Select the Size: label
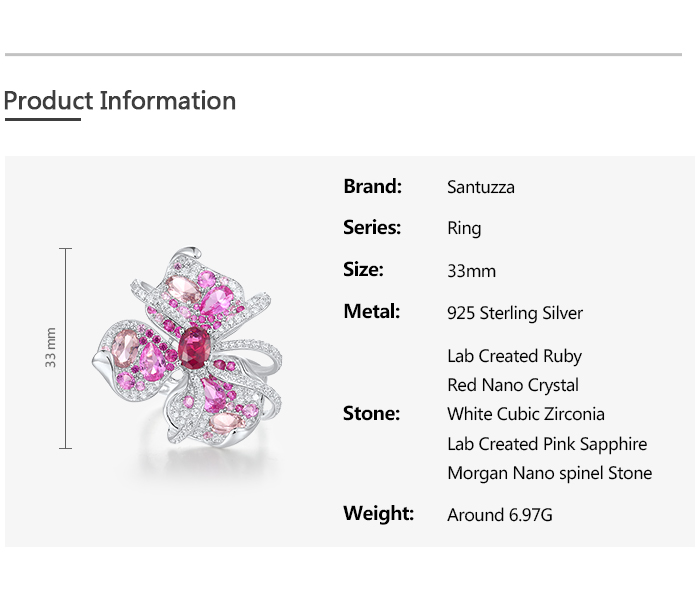The height and width of the screenshot is (607, 700). click(x=363, y=270)
